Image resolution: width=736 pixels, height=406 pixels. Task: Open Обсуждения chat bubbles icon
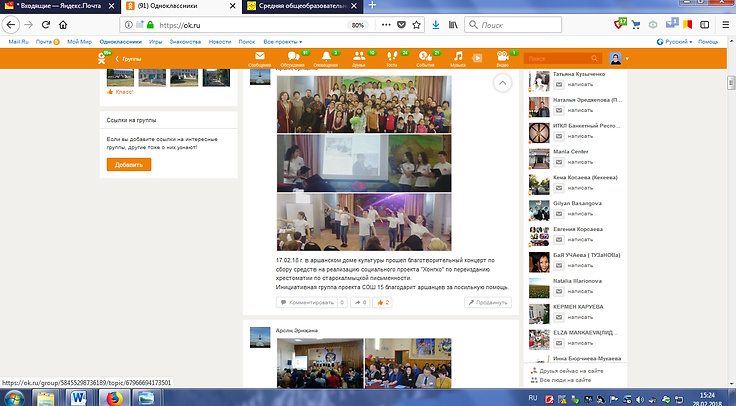coord(293,56)
